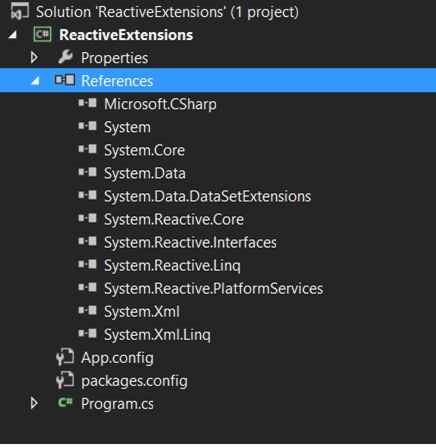Click the reference icon beside Microsoft.CSharp
Image resolution: width=436 pixels, height=447 pixels.
[87, 103]
